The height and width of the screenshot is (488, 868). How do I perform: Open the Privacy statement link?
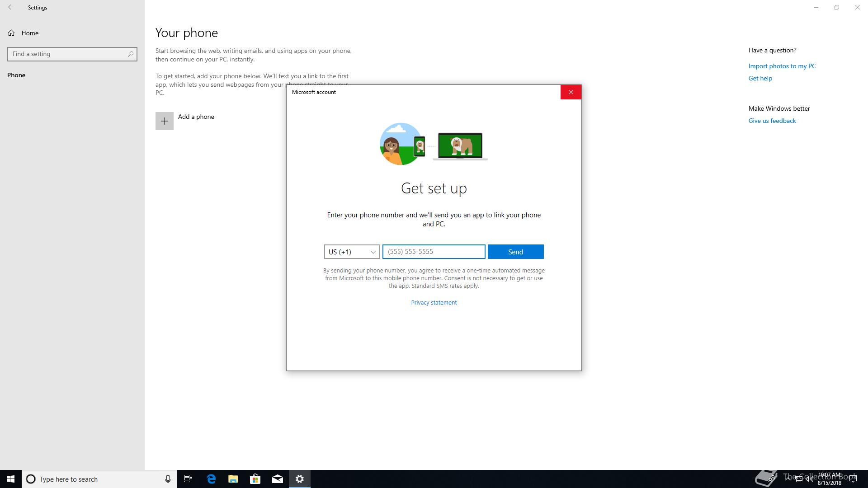(x=434, y=303)
